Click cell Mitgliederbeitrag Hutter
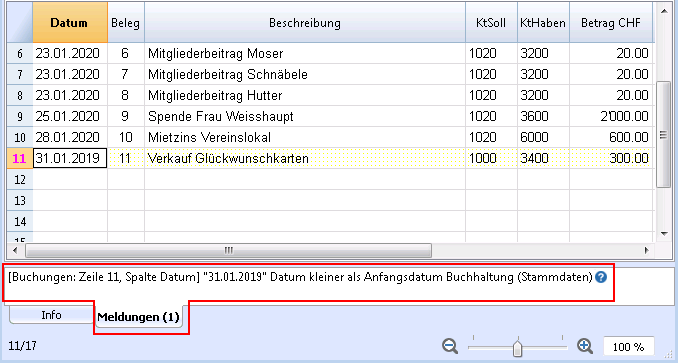Image resolution: width=678 pixels, height=363 pixels. (x=305, y=95)
